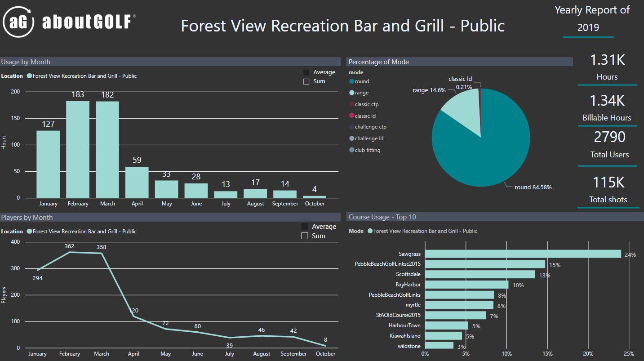This screenshot has width=644, height=361.
Task: Click the challenge ctp legend swatch
Action: pyautogui.click(x=352, y=127)
